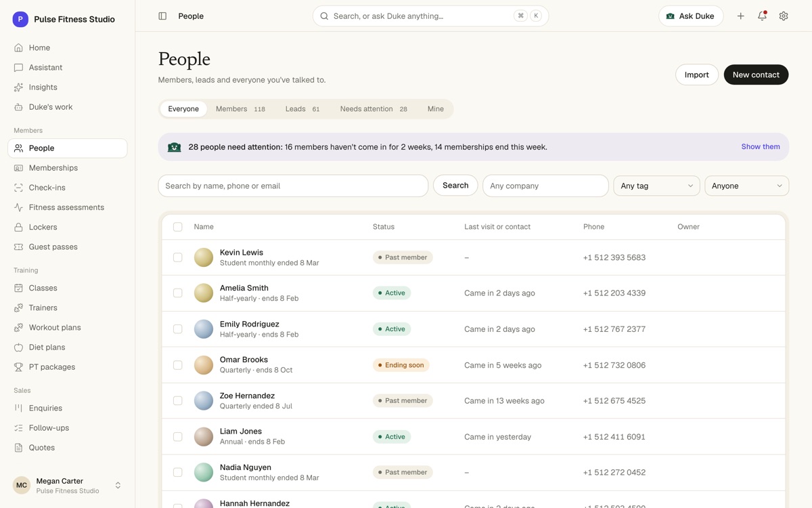Toggle the sidebar panel icon

(x=162, y=16)
